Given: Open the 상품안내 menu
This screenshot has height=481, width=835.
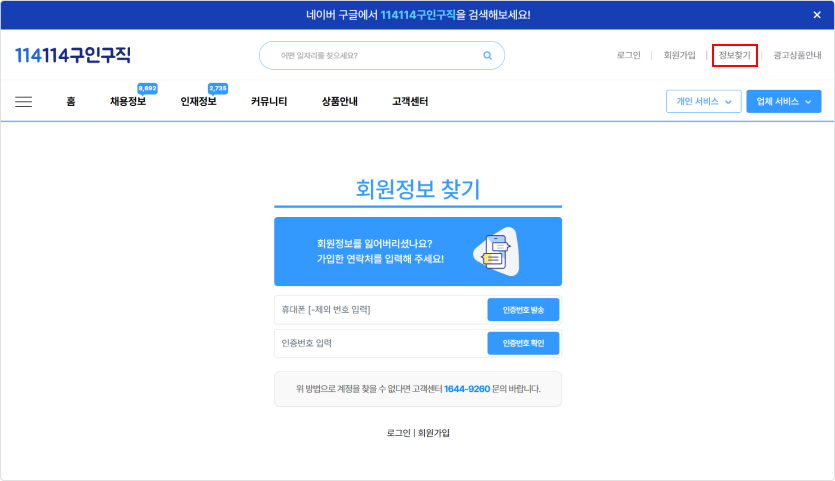Looking at the screenshot, I should tap(340, 101).
